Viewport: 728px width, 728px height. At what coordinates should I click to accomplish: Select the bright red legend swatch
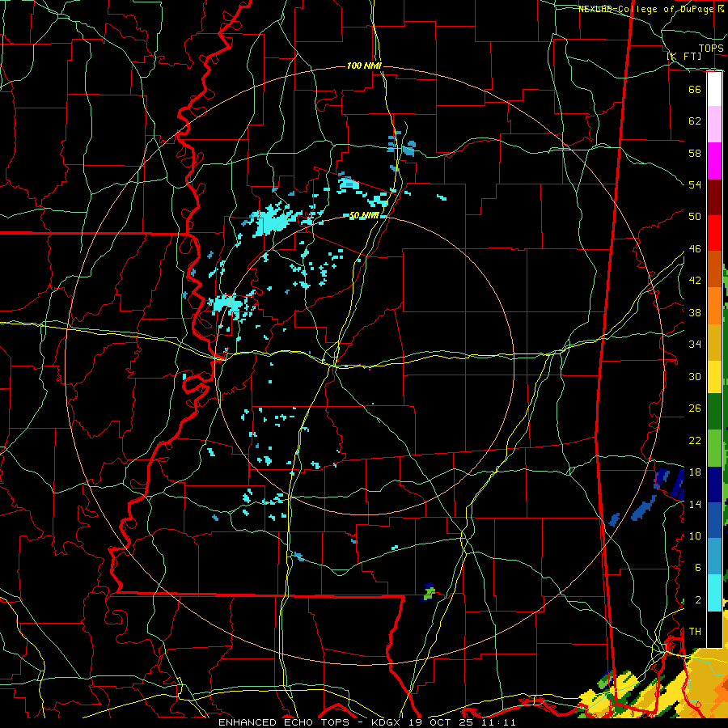click(714, 233)
